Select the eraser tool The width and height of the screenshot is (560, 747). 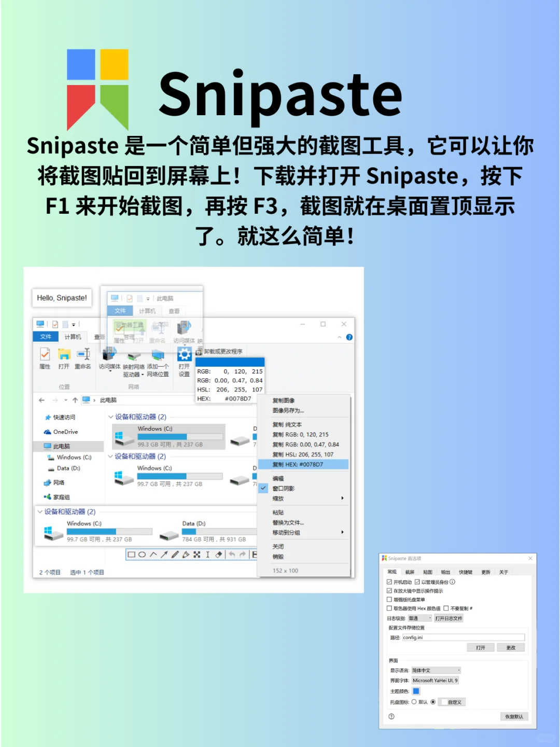coord(218,555)
